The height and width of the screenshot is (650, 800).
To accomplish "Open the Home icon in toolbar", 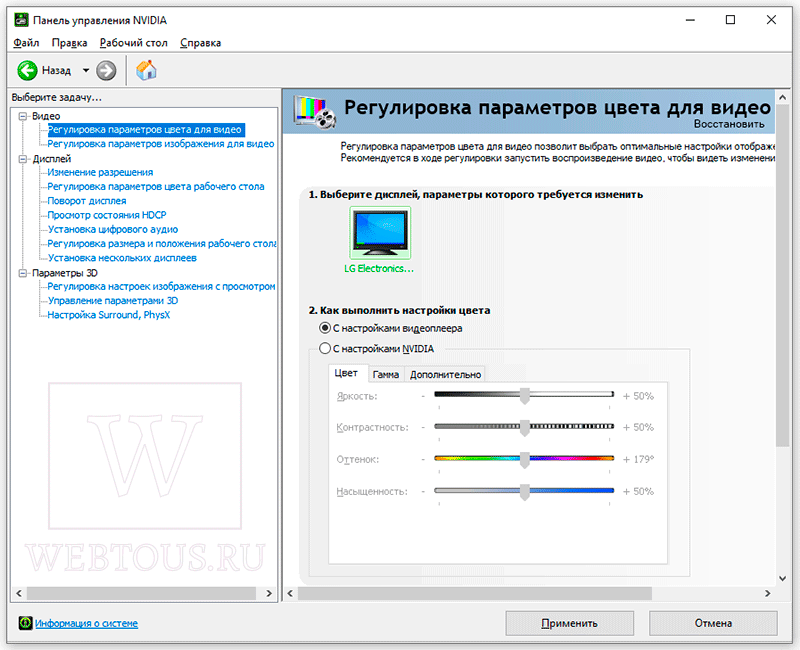I will tap(146, 70).
